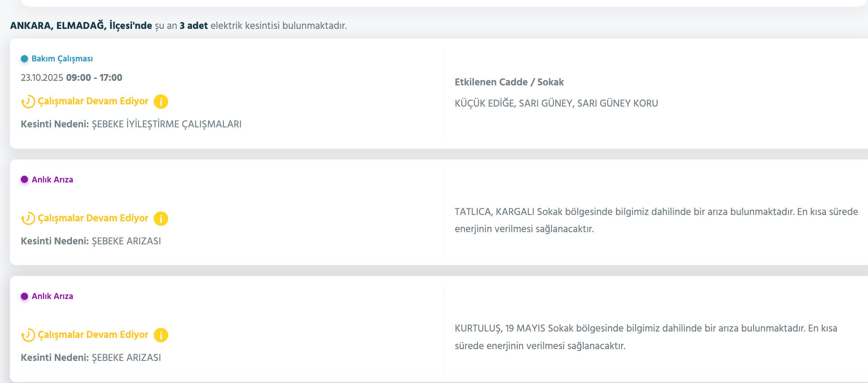Select the Bakım Çalışması label
The width and height of the screenshot is (868, 383).
pyautogui.click(x=62, y=58)
